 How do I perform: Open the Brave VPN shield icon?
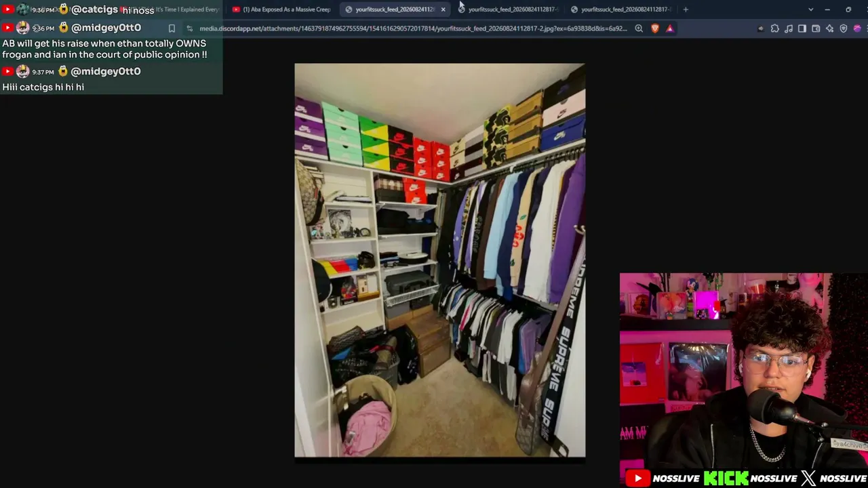point(844,28)
